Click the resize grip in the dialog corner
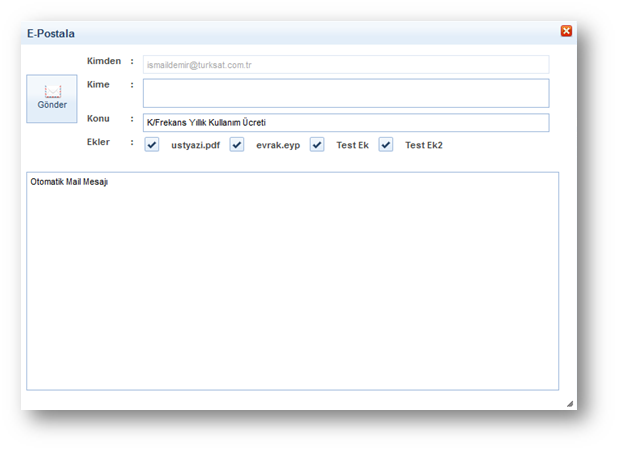 [569, 403]
